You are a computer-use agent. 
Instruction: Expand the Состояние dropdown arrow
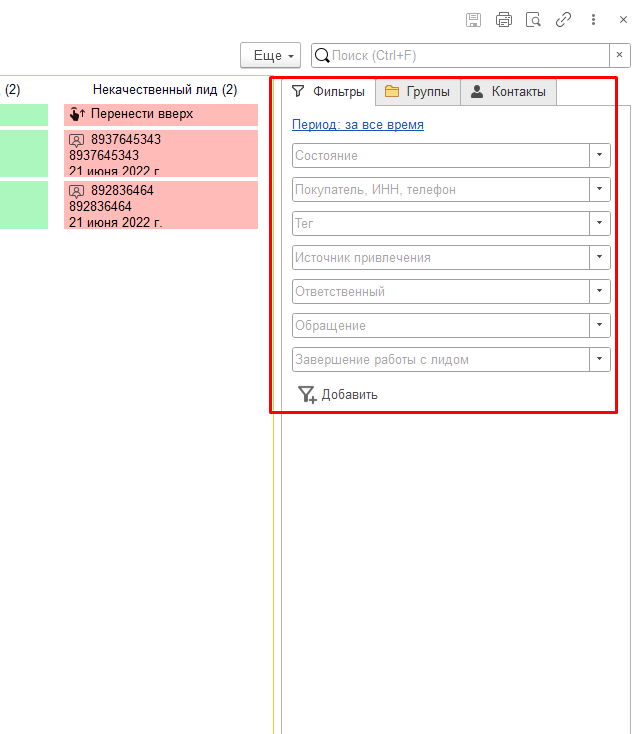[x=599, y=155]
